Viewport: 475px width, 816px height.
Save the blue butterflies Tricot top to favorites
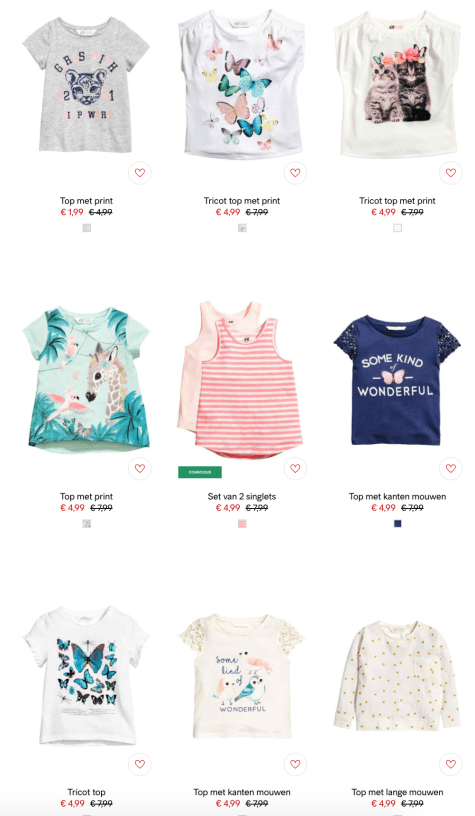click(139, 764)
